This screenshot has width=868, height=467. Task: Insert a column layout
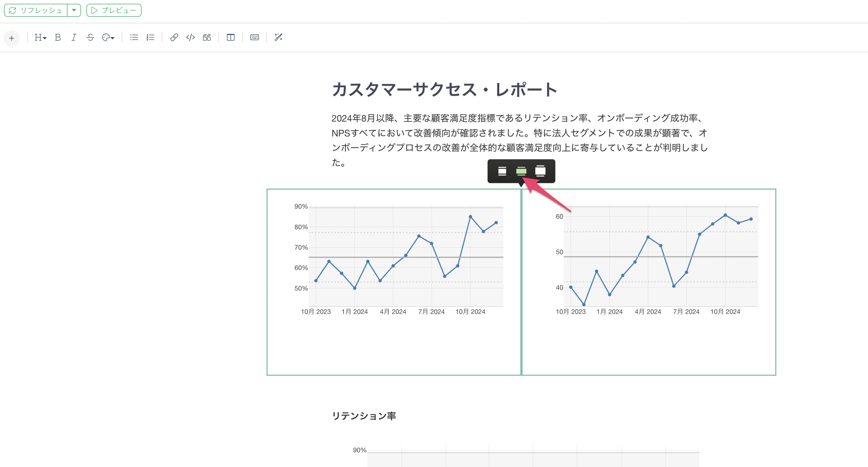click(231, 37)
